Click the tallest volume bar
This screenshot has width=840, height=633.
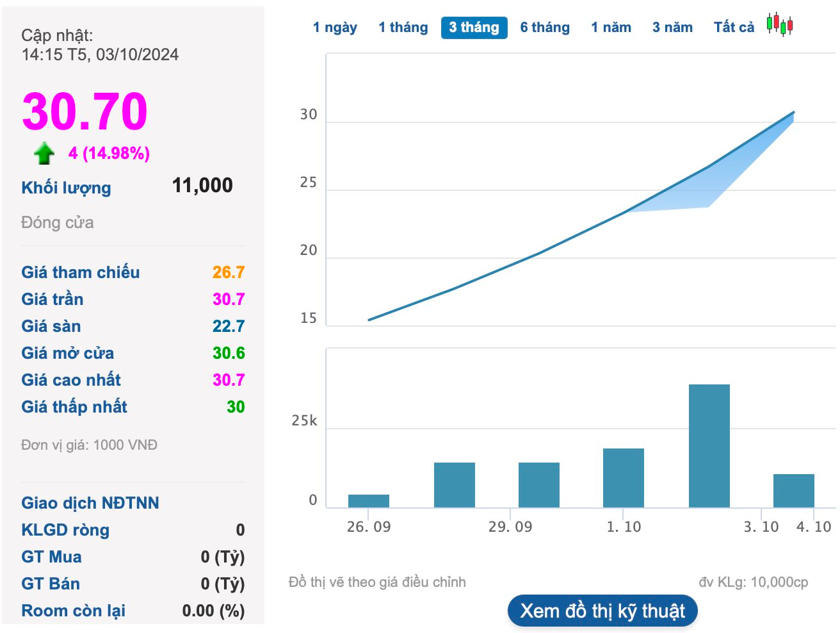(709, 446)
